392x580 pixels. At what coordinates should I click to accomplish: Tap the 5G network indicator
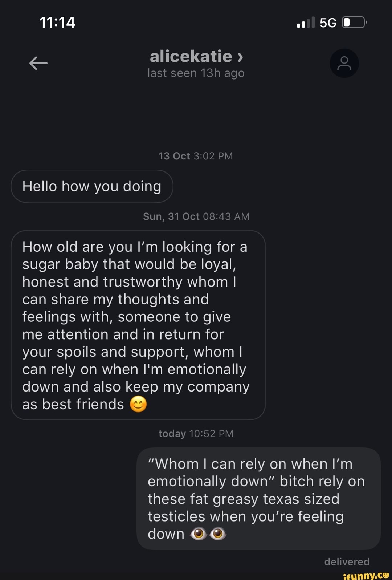point(328,23)
